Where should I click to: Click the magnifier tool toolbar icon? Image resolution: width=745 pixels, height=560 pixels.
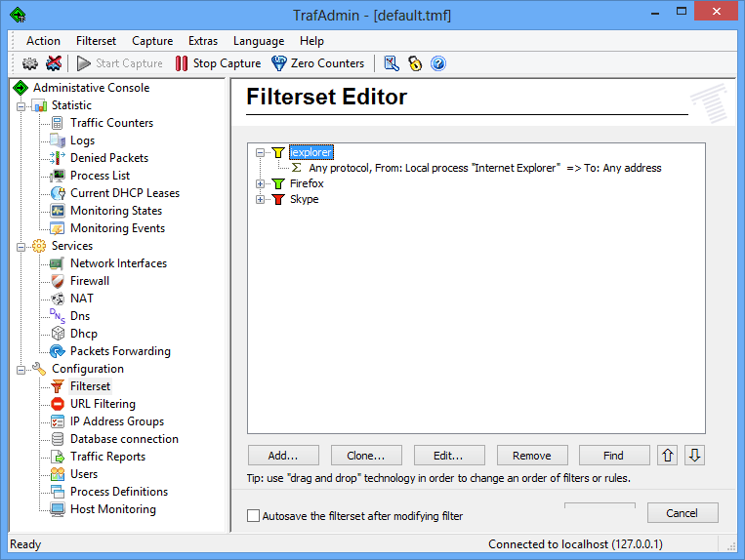tap(392, 63)
